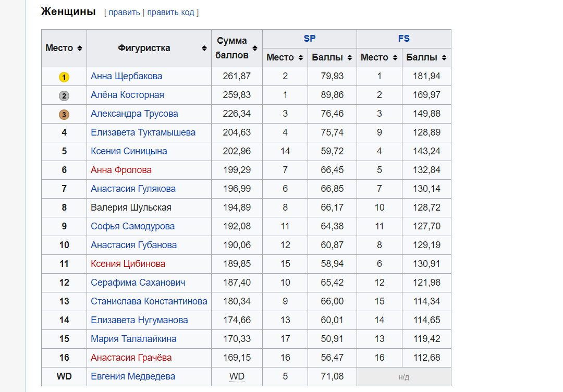Image resolution: width=563 pixels, height=392 pixels.
Task: Sort table by Место column arrows
Action: click(x=80, y=48)
